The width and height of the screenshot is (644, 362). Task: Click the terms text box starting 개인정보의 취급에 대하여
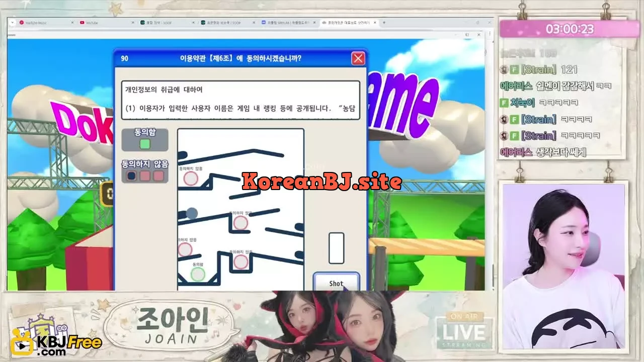(240, 100)
